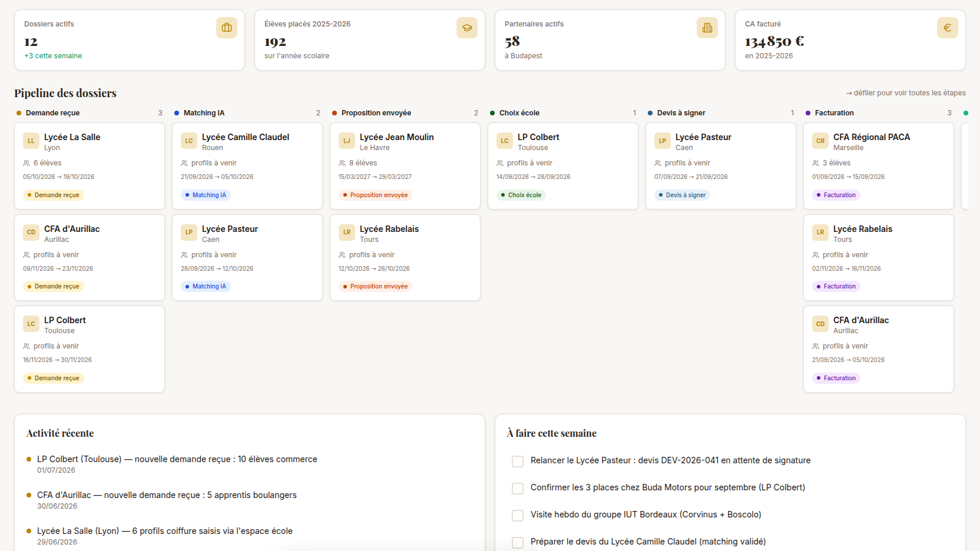Click the briefcase icon in Dossiers actifs

pyautogui.click(x=227, y=28)
